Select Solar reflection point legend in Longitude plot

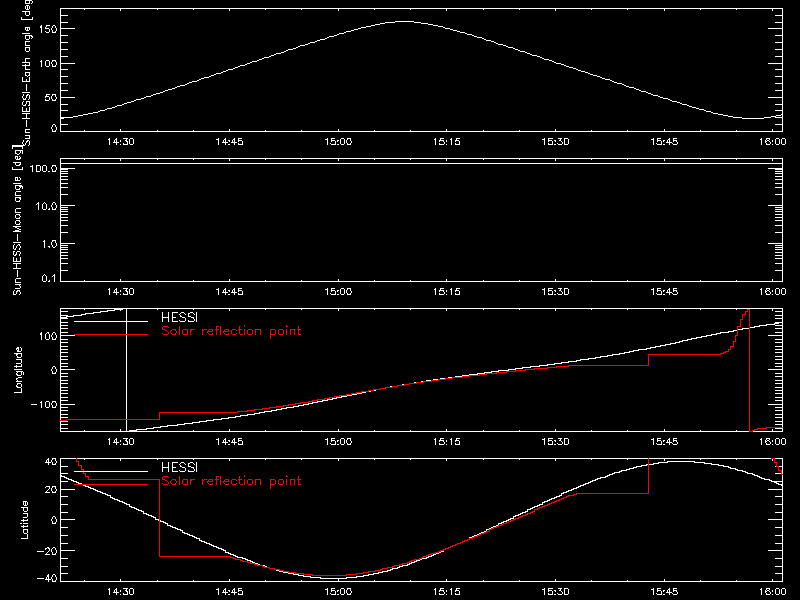(x=231, y=331)
